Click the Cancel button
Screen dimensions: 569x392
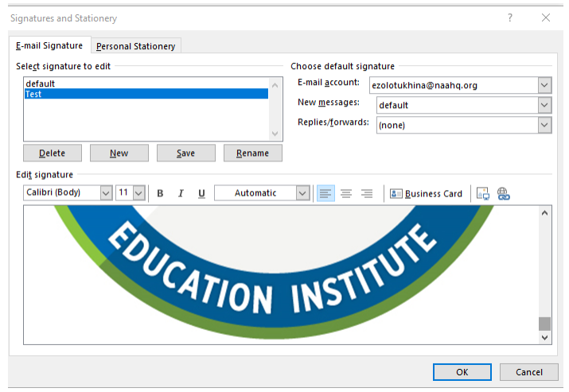(528, 372)
